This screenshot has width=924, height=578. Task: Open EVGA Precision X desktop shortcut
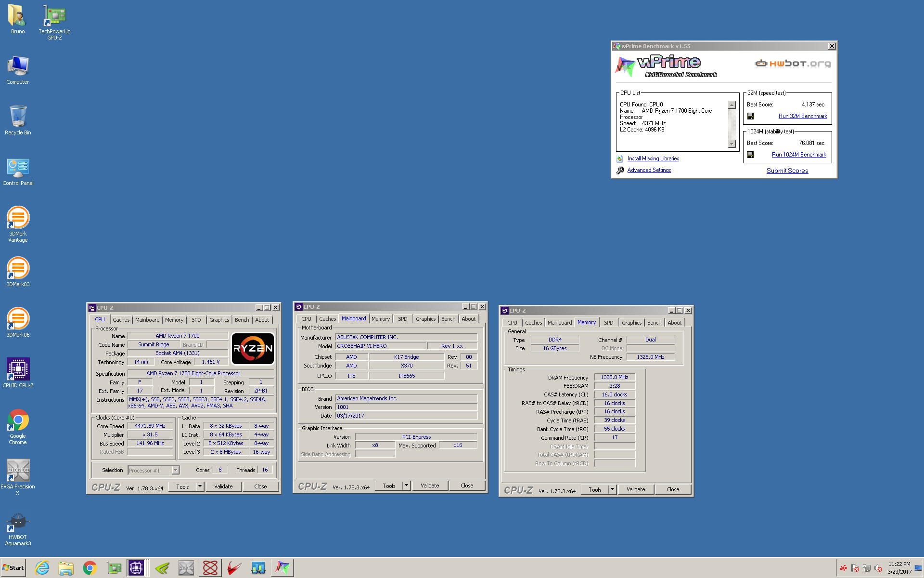pyautogui.click(x=18, y=477)
